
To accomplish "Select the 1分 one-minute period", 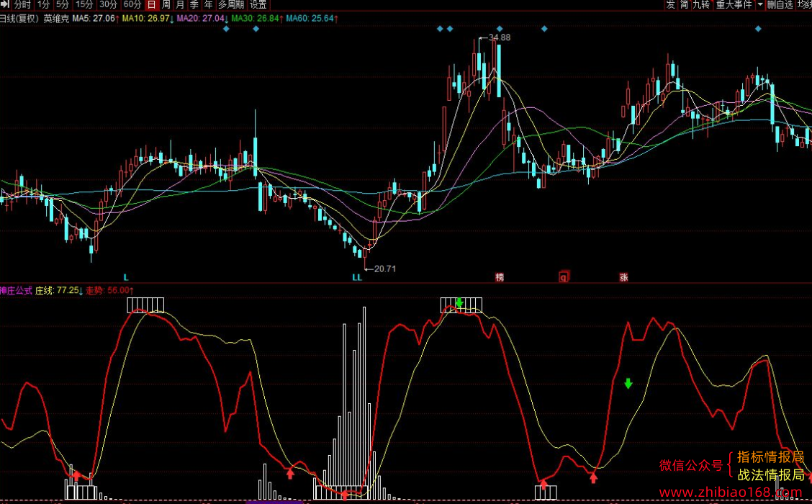I will [43, 4].
